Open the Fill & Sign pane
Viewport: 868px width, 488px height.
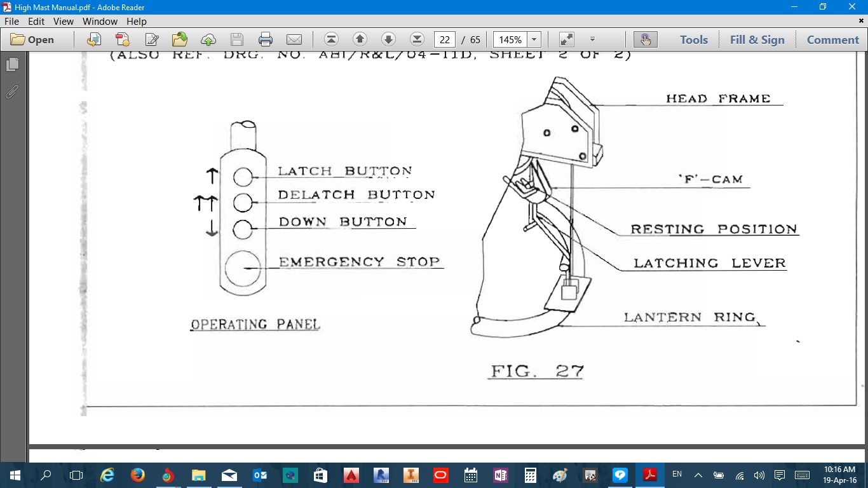757,39
